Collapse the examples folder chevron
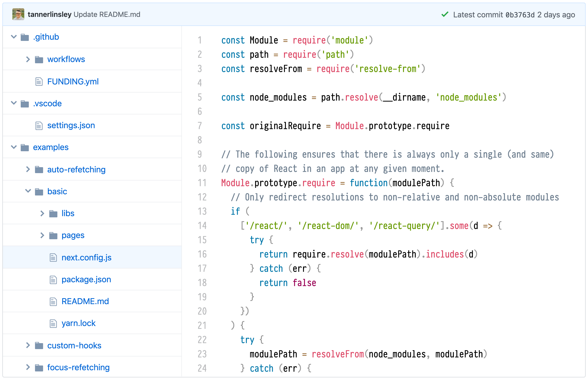 (x=14, y=147)
